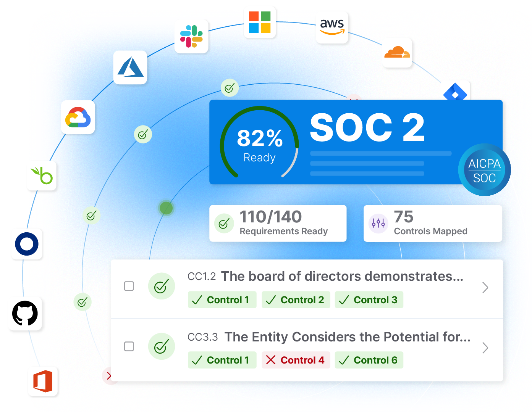Click check marker right of Google Cloud
Image resolution: width=532 pixels, height=412 pixels.
coord(143,134)
